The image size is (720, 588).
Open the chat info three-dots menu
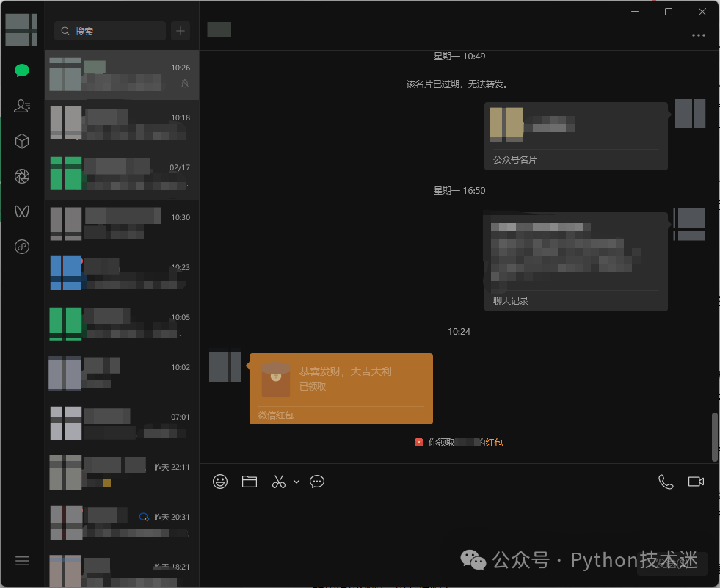(699, 35)
